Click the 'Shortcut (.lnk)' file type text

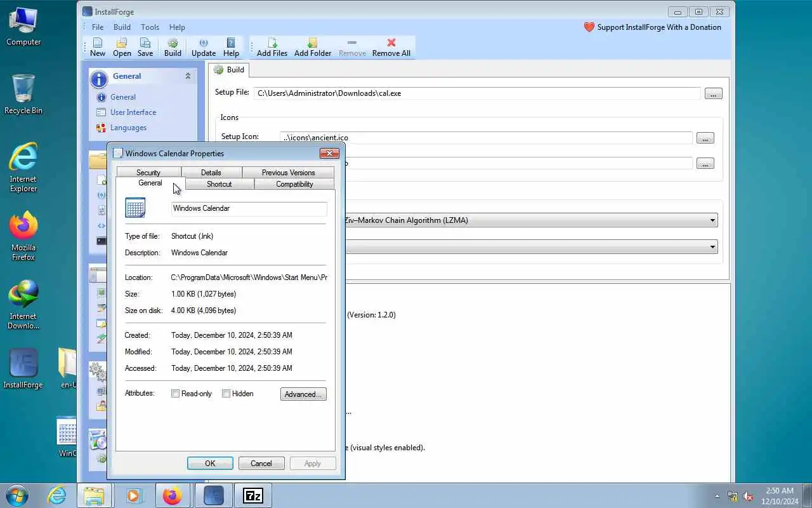tap(192, 236)
